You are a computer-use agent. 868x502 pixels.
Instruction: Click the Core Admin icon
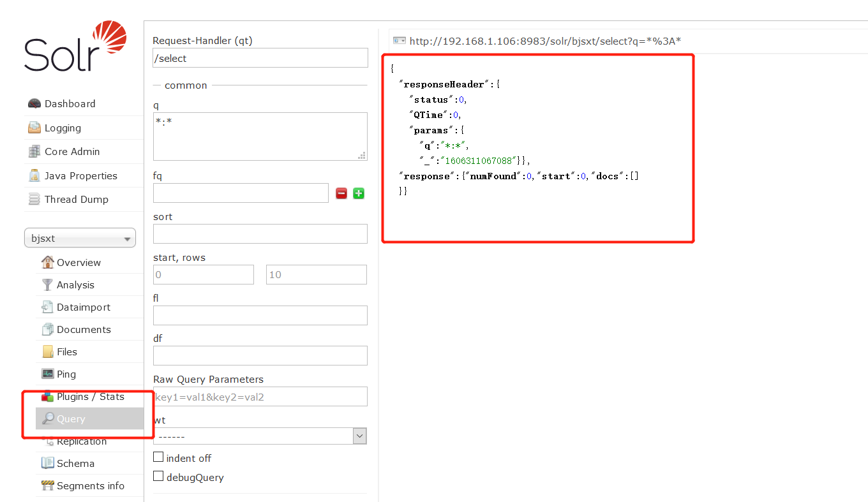pos(34,152)
